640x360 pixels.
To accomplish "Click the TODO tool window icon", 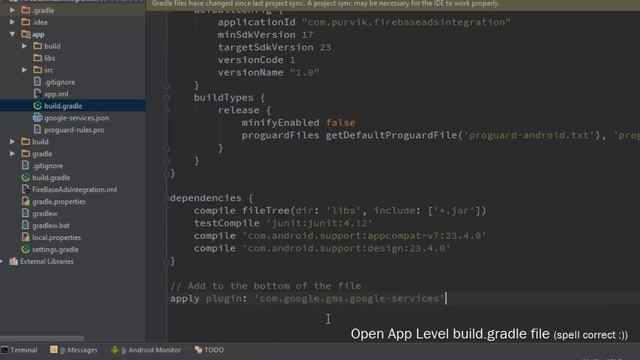I will click(x=198, y=350).
